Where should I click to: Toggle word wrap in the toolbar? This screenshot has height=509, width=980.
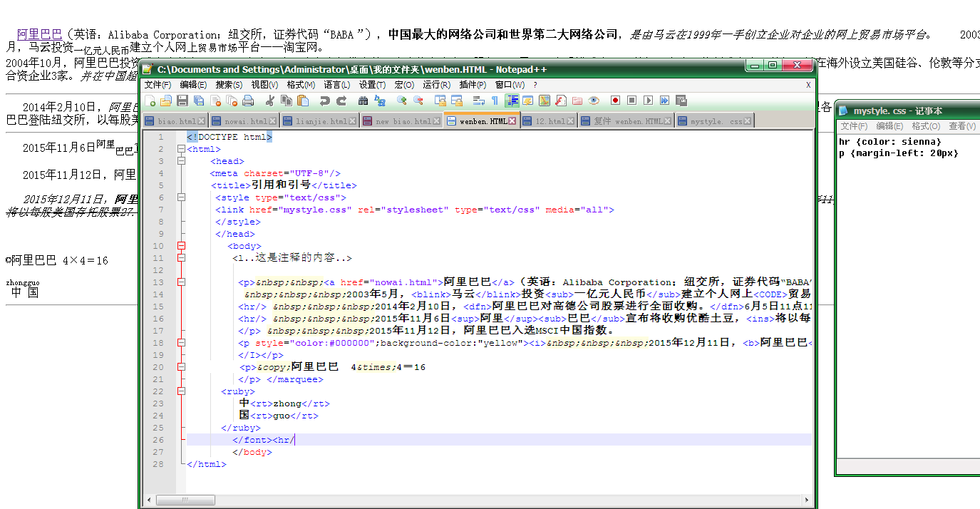[x=479, y=101]
